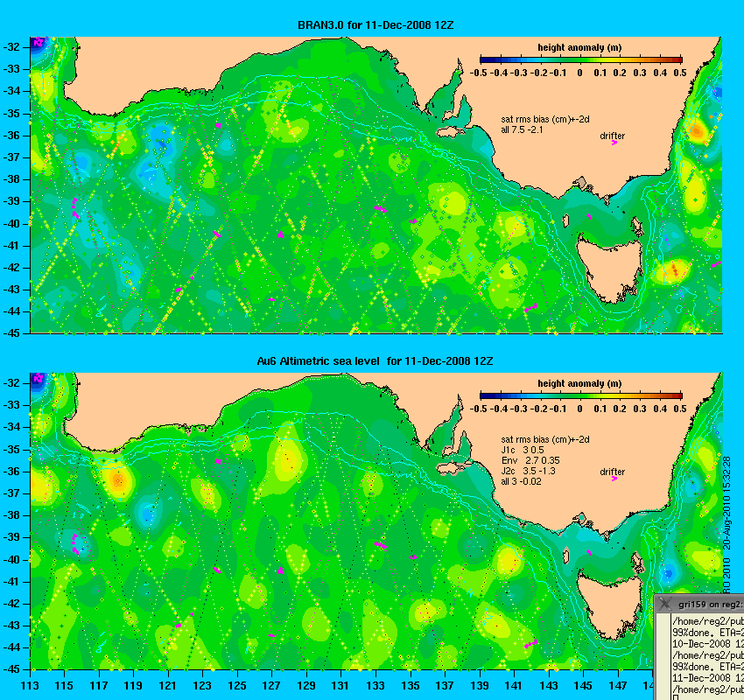The height and width of the screenshot is (700, 744).
Task: Click latitude label -32 on the BRAN3.0 panel
Action: click(x=12, y=47)
